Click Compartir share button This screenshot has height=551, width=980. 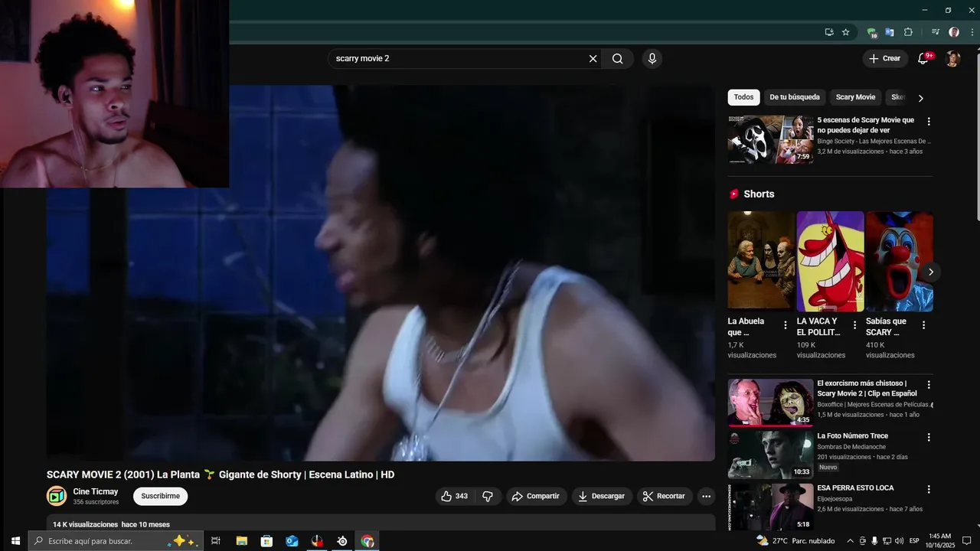pyautogui.click(x=536, y=496)
